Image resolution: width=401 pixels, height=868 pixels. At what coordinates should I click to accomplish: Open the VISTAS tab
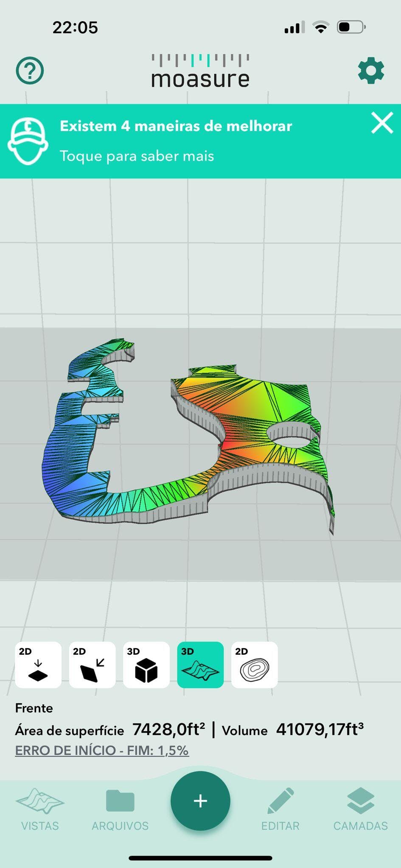[40, 809]
